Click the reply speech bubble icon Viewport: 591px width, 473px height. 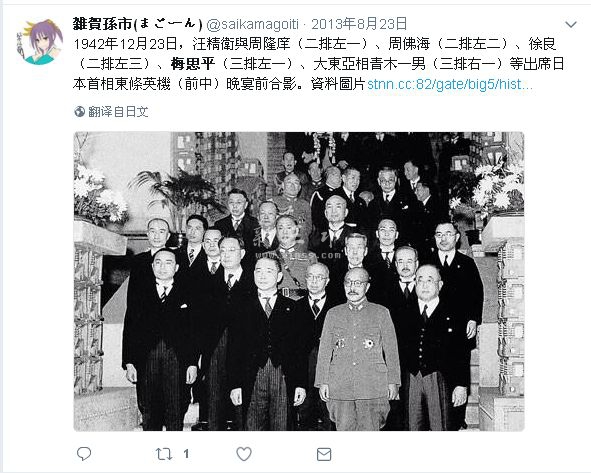[x=84, y=453]
